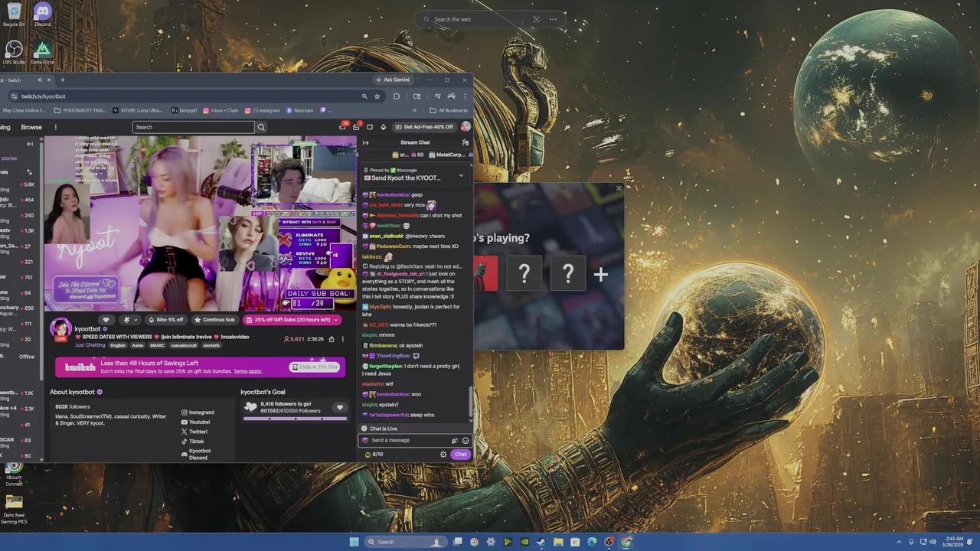Open the All Bookmarks folder

[449, 110]
